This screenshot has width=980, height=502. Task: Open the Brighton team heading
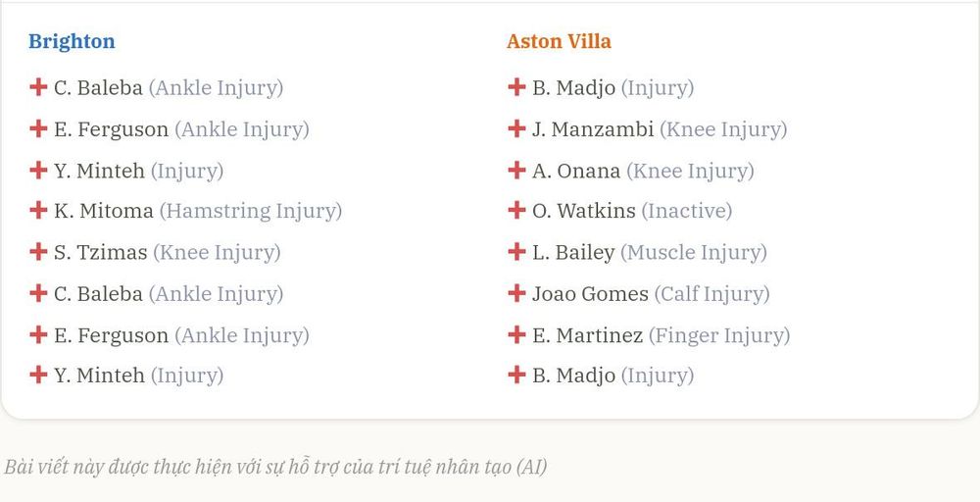point(72,42)
